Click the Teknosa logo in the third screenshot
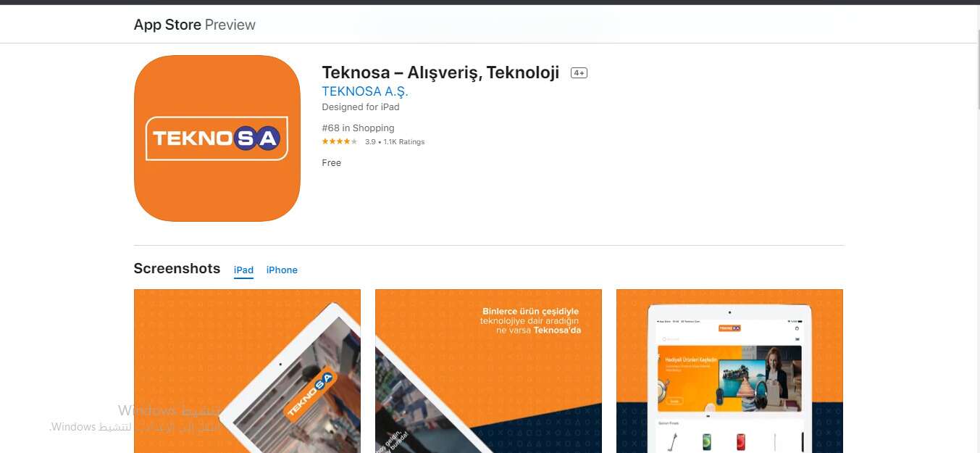980x453 pixels. 729,328
